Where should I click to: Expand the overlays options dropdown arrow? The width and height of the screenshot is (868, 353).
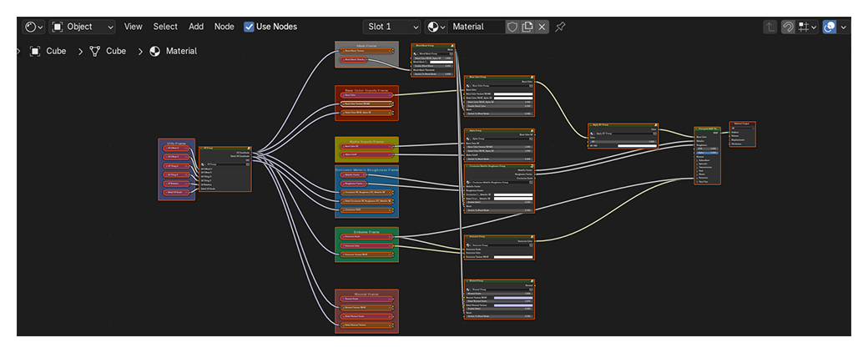coord(843,27)
